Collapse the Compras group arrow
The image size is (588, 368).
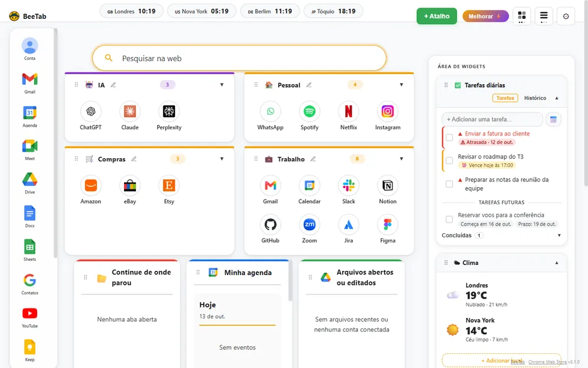pyautogui.click(x=222, y=159)
